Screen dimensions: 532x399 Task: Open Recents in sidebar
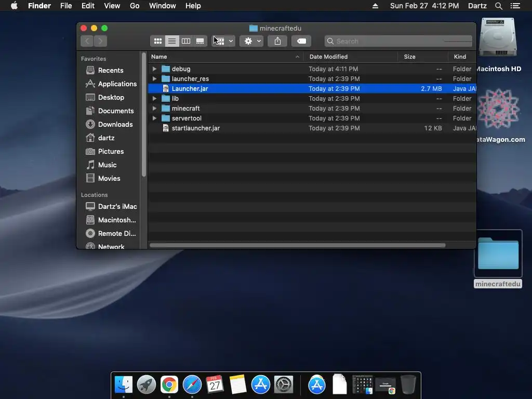click(x=110, y=70)
